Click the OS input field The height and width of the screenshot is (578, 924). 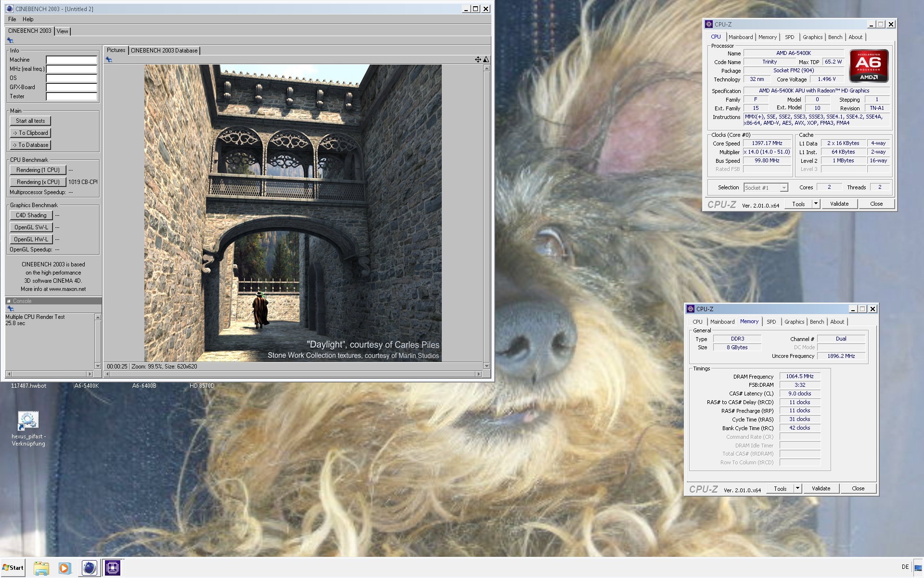pos(71,78)
